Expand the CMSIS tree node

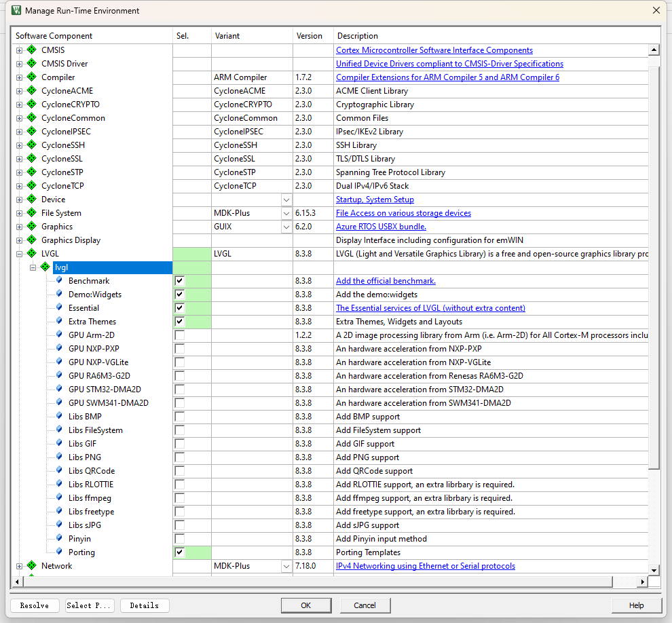pos(19,51)
